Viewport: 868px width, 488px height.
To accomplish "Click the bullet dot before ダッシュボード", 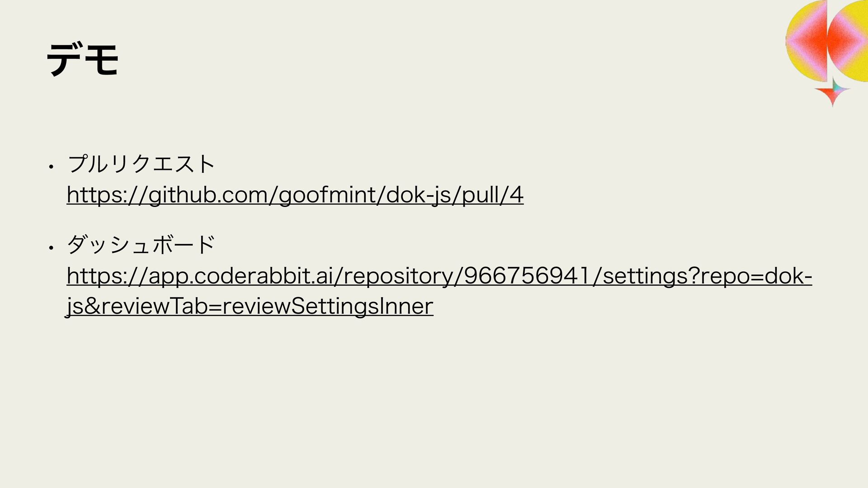I will [52, 248].
